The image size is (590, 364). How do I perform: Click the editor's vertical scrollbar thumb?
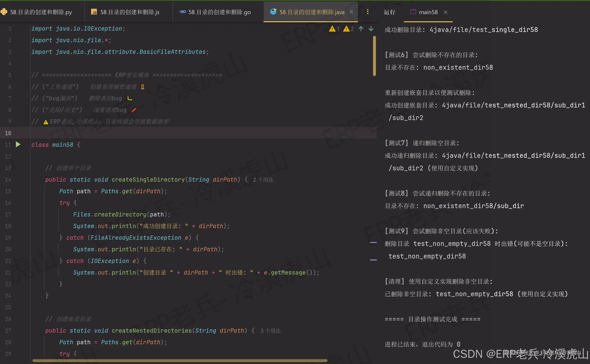[374, 56]
